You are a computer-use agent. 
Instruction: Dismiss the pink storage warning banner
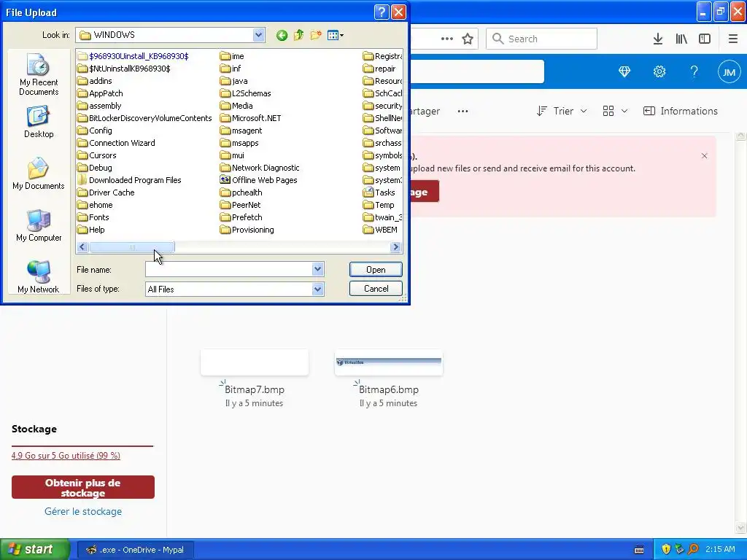tap(704, 156)
